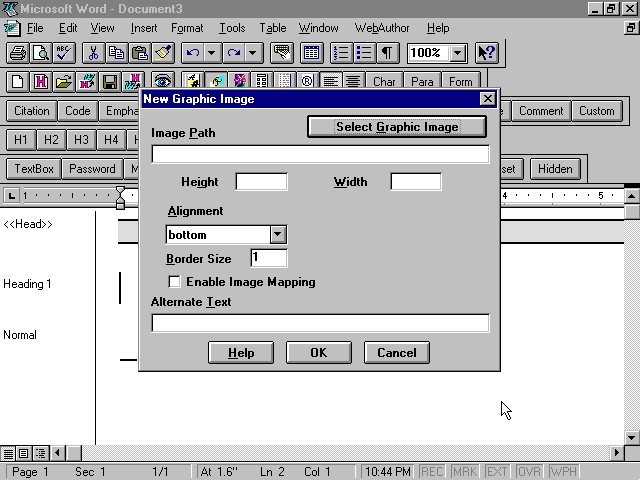Click the Help button in dialog
640x480 pixels.
click(241, 352)
